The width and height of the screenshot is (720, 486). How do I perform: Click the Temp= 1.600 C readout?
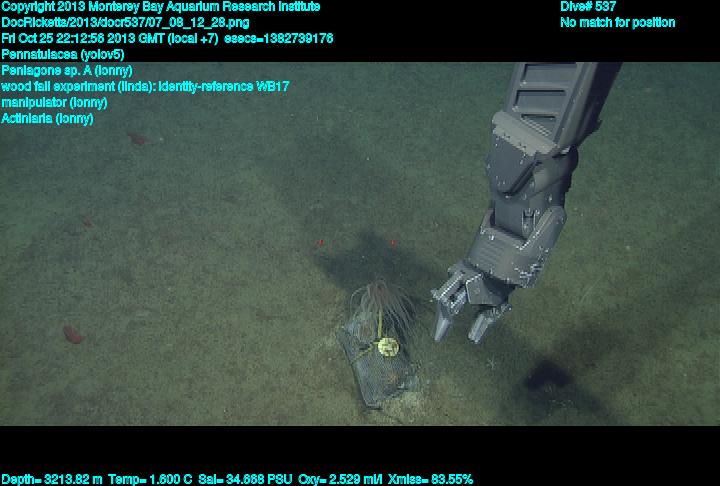click(x=150, y=479)
